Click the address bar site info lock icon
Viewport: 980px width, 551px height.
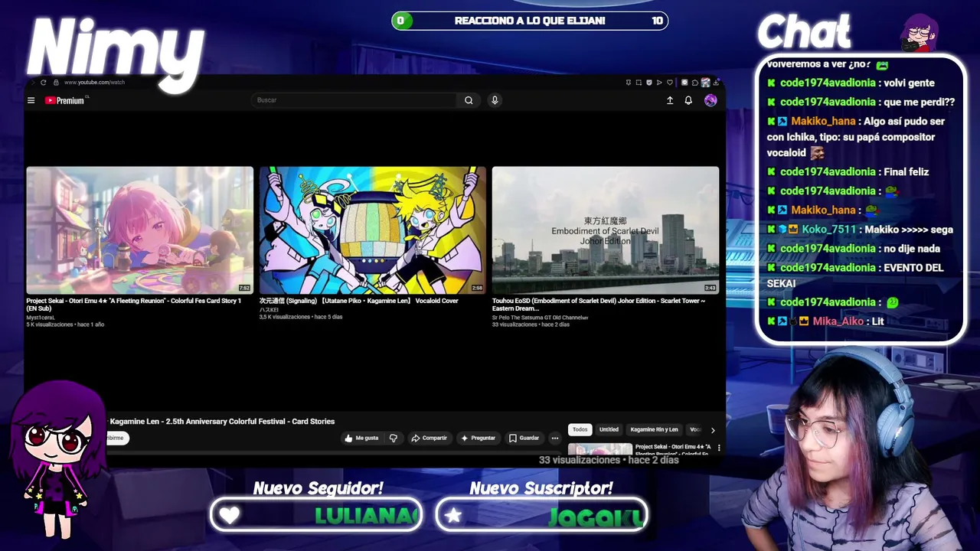coord(56,83)
